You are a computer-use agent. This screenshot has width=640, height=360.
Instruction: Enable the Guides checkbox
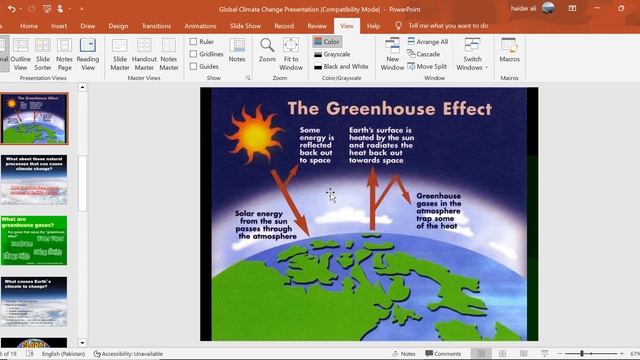(x=193, y=66)
